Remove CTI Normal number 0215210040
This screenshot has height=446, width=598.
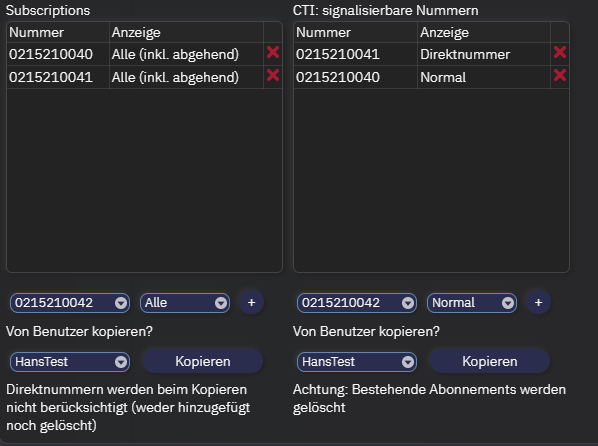(x=559, y=75)
